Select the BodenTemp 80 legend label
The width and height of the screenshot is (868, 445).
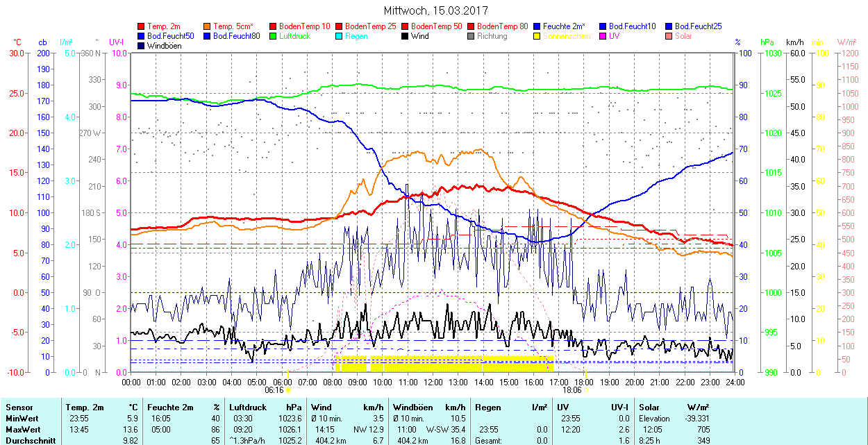click(x=503, y=26)
